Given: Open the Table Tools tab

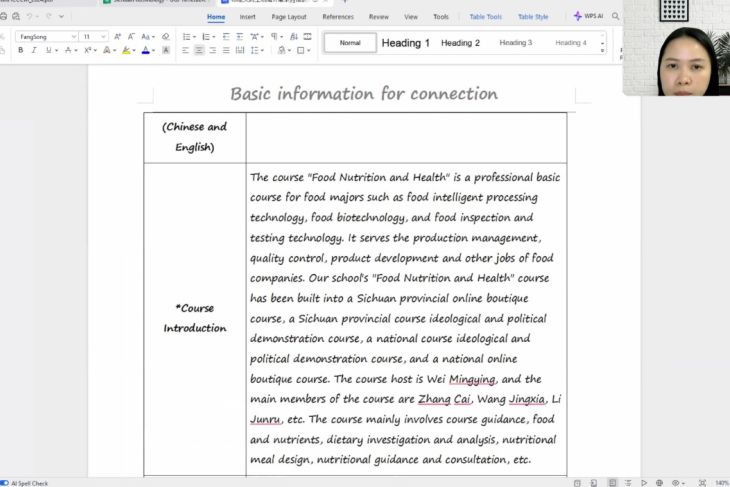Looking at the screenshot, I should click(486, 17).
